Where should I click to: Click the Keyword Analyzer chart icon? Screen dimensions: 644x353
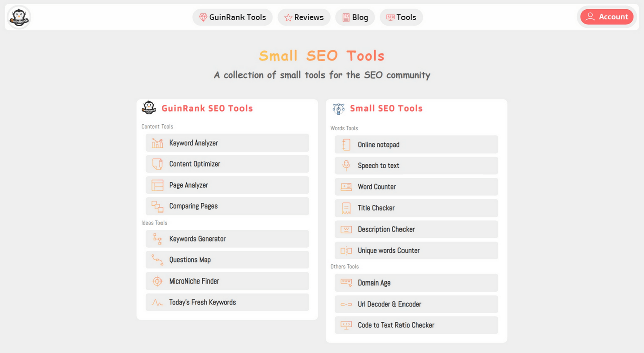click(x=157, y=143)
